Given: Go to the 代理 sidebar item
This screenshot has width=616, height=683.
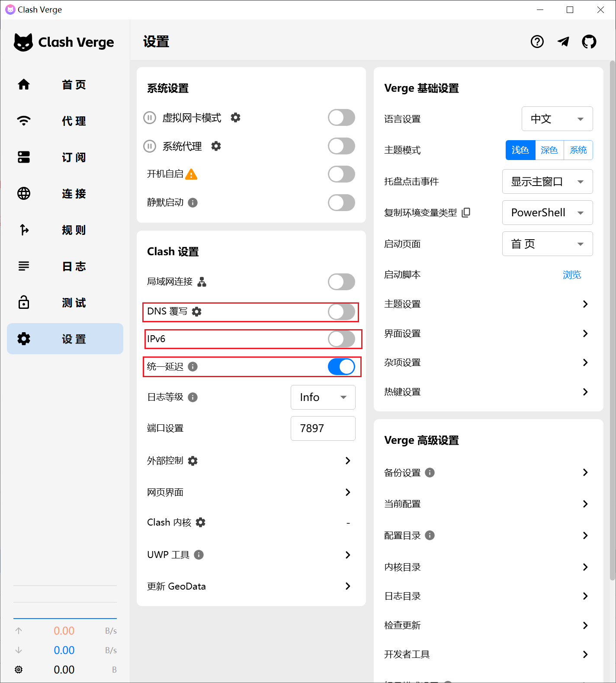Looking at the screenshot, I should (x=65, y=121).
